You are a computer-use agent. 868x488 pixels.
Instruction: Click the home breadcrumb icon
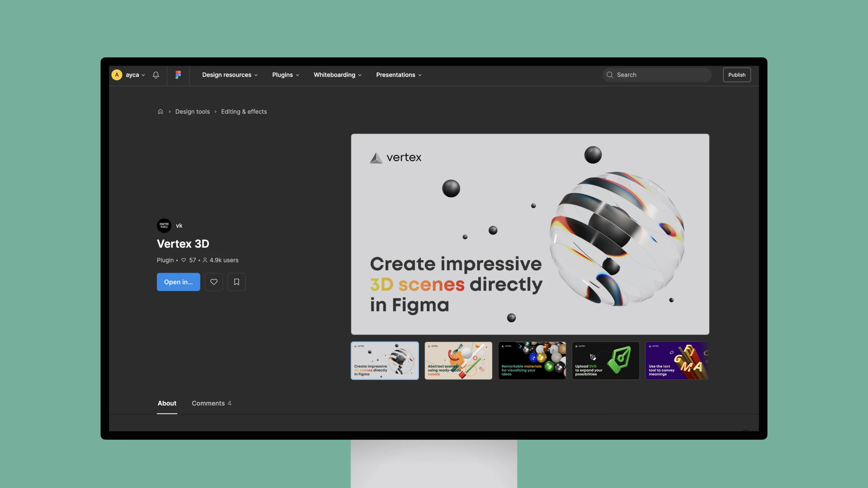160,111
